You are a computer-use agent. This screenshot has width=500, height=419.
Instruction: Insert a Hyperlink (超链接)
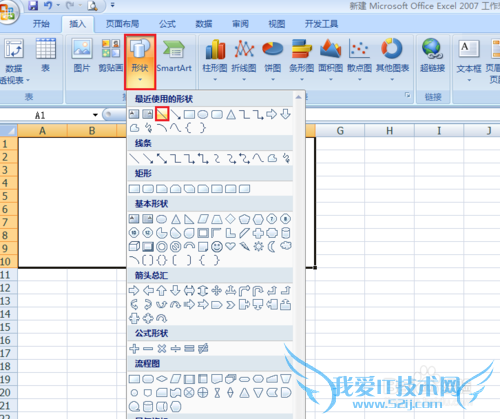click(x=432, y=55)
